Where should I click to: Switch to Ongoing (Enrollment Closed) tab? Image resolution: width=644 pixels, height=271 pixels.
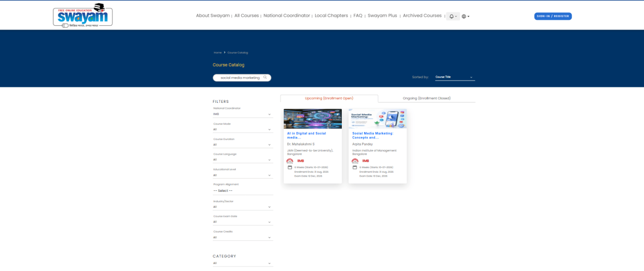click(427, 98)
